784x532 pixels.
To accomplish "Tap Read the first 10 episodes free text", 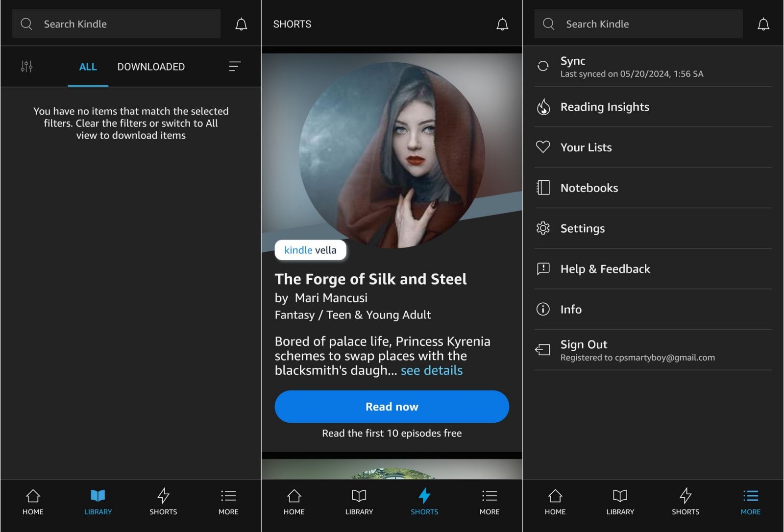I will pos(392,433).
